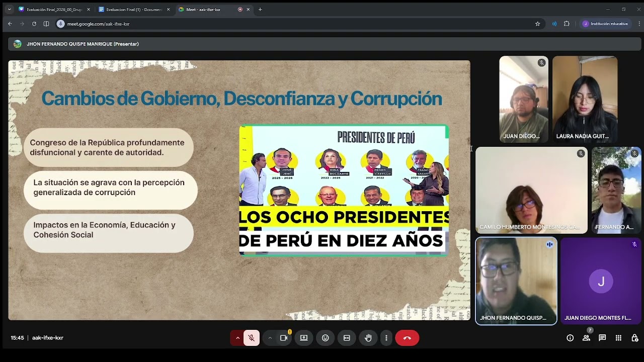
Task: Open more options three-dot menu in Meet
Action: coord(386,338)
